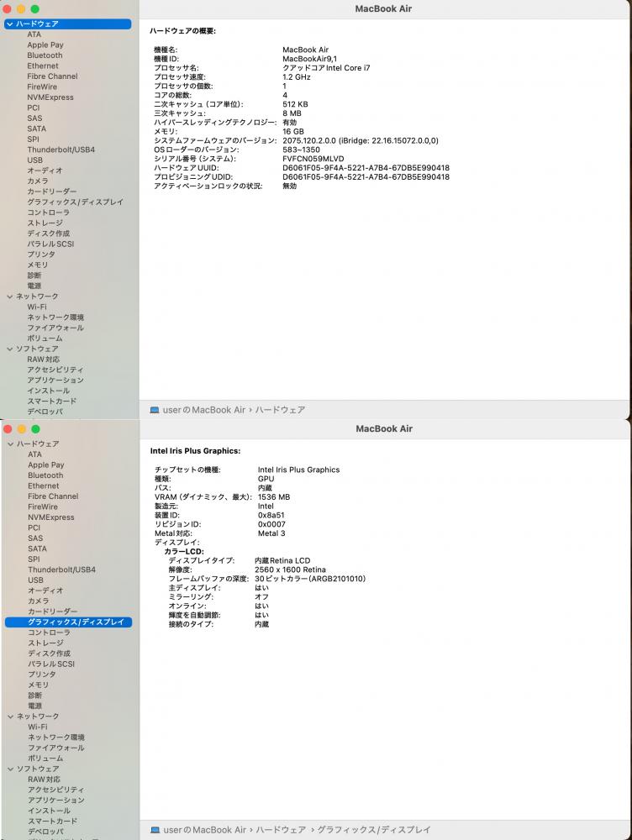632x840 pixels.
Task: Open Fibre Channel in top window sidebar
Action: pyautogui.click(x=53, y=76)
